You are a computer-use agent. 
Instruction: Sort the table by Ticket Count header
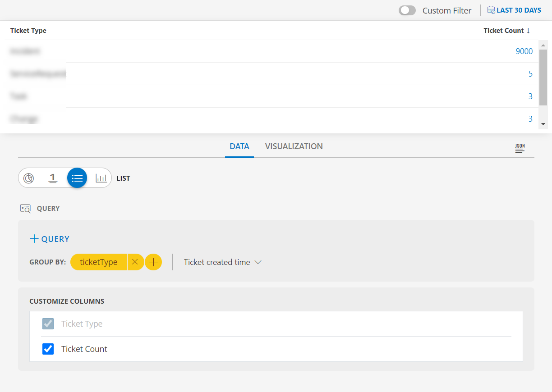click(507, 30)
